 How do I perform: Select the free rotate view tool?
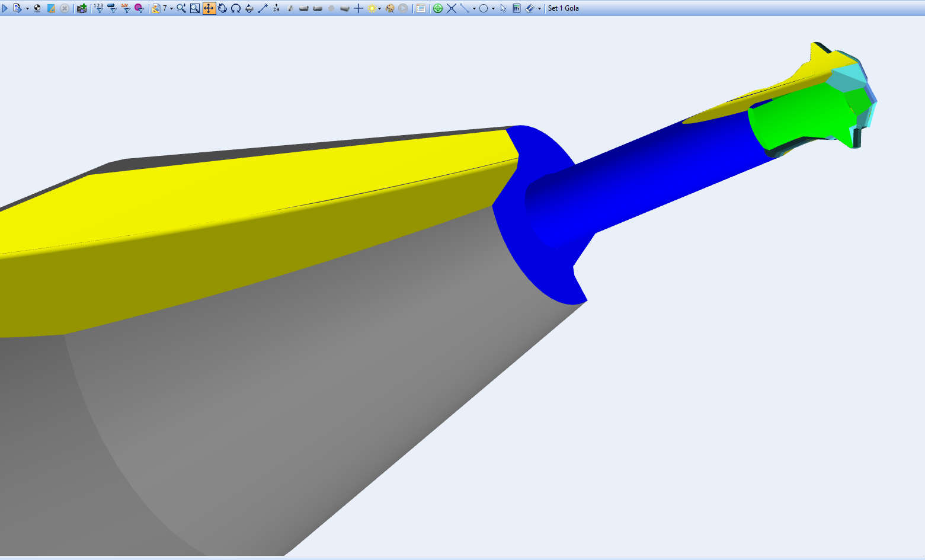(x=222, y=8)
